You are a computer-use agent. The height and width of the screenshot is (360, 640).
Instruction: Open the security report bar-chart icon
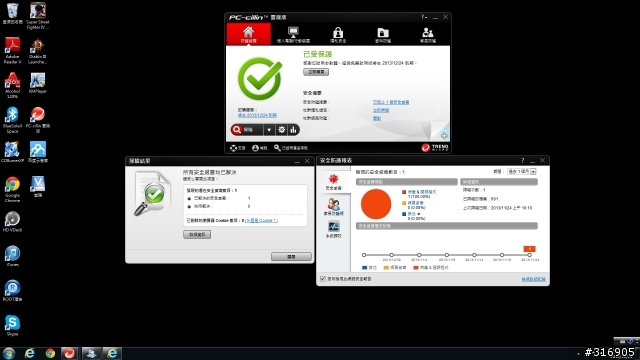click(x=293, y=130)
